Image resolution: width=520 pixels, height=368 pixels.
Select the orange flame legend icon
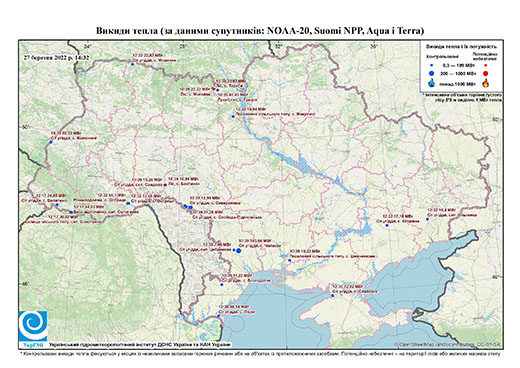pyautogui.click(x=485, y=83)
